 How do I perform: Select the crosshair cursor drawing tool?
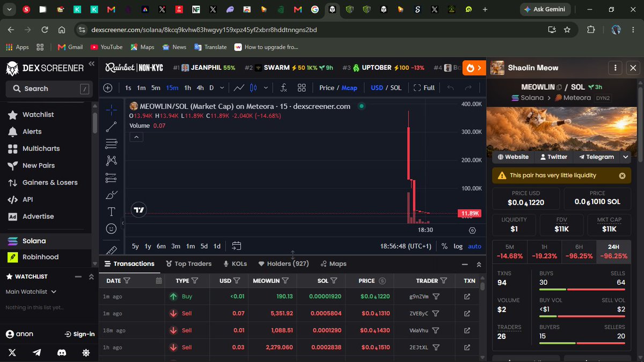point(111,110)
